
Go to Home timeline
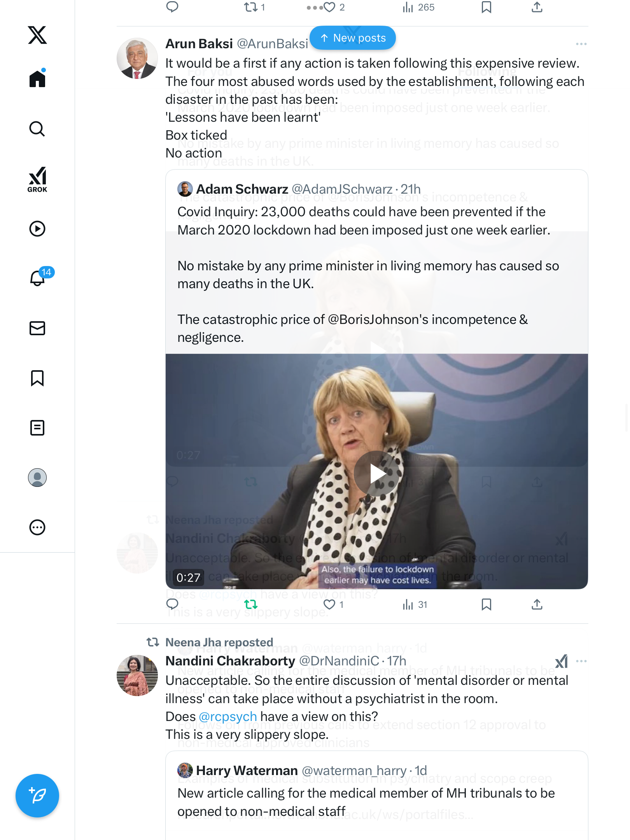point(37,79)
